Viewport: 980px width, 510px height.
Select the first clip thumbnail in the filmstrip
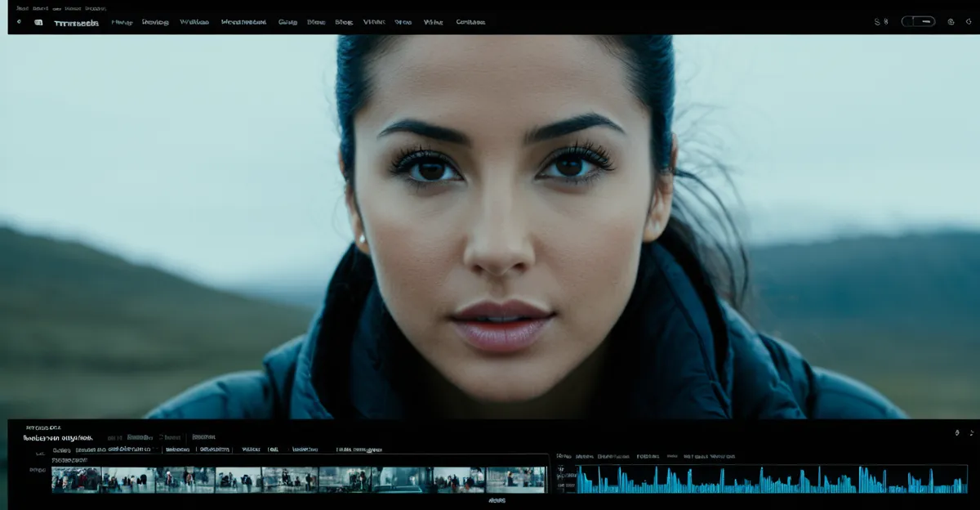(75, 480)
